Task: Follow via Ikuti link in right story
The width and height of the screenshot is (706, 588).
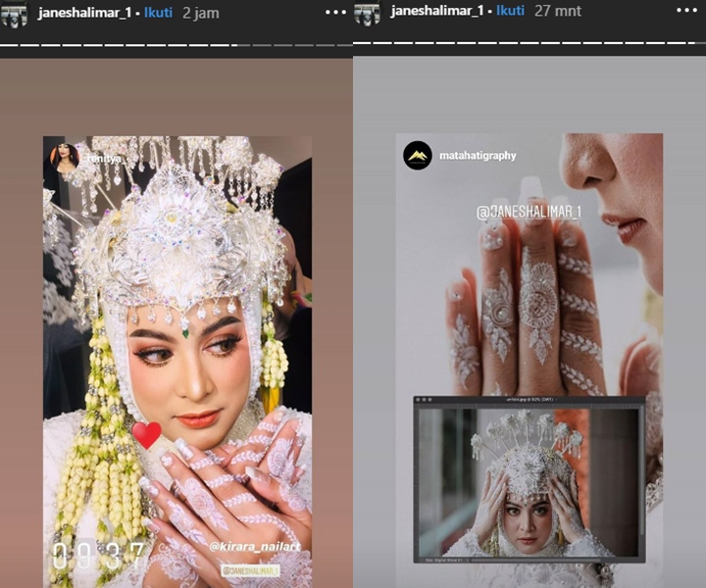Action: click(x=510, y=11)
